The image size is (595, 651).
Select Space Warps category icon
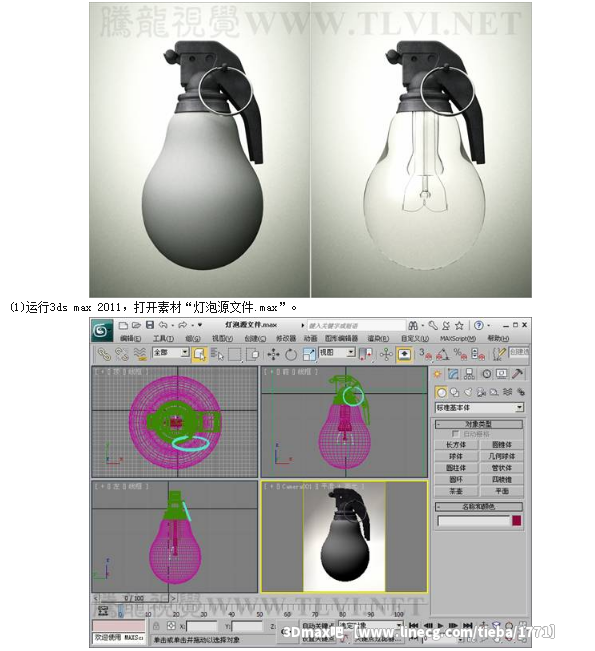pos(507,392)
